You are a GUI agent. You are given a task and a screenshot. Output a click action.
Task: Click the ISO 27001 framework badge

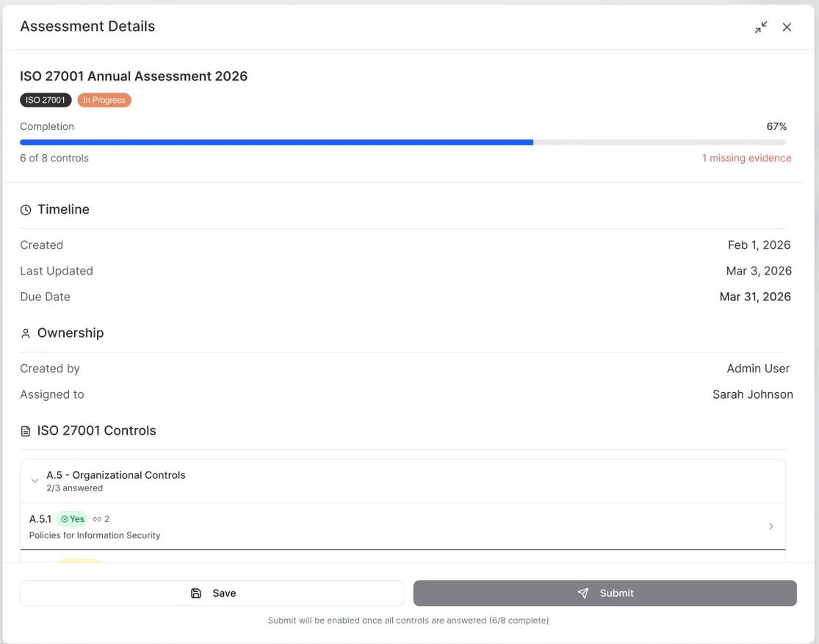tap(46, 101)
